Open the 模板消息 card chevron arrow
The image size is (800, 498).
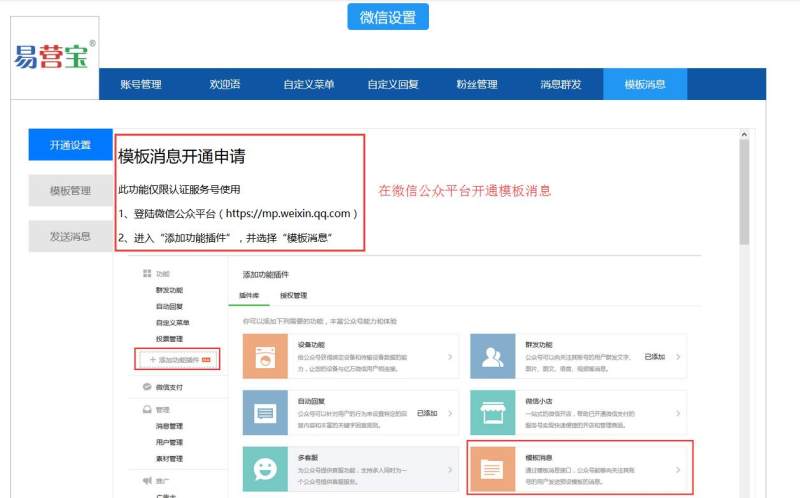tap(678, 468)
